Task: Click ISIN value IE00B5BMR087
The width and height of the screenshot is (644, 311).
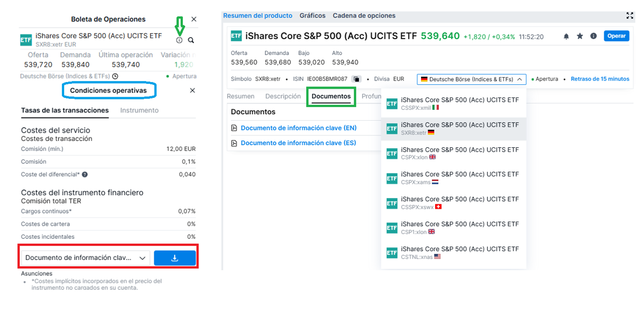Action: (327, 79)
